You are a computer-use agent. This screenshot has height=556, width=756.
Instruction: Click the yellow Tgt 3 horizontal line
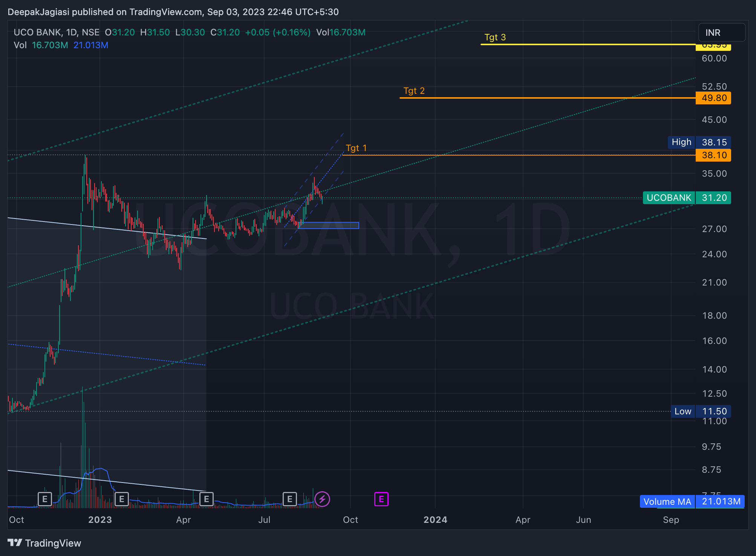(x=588, y=44)
